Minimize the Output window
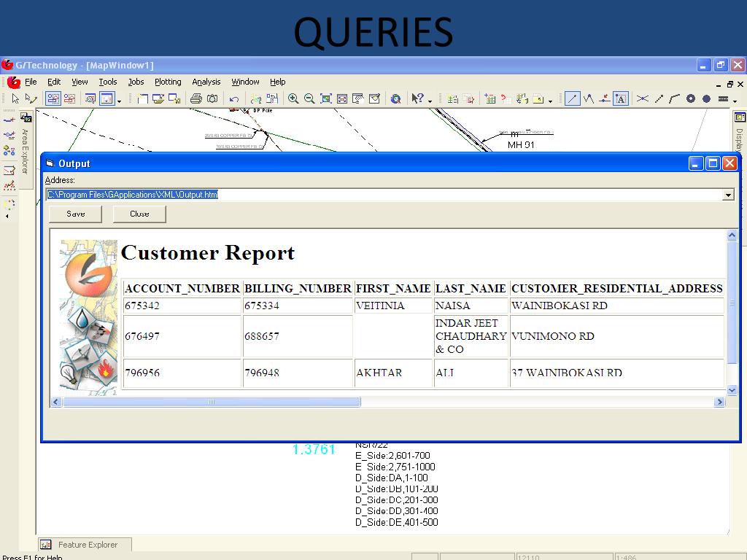Image resolution: width=747 pixels, height=560 pixels. pyautogui.click(x=696, y=164)
